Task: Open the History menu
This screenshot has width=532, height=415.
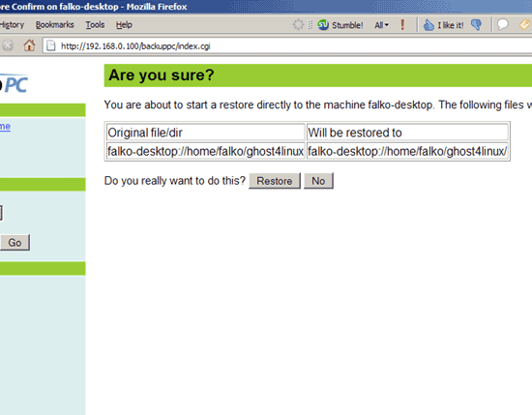Action: tap(12, 25)
